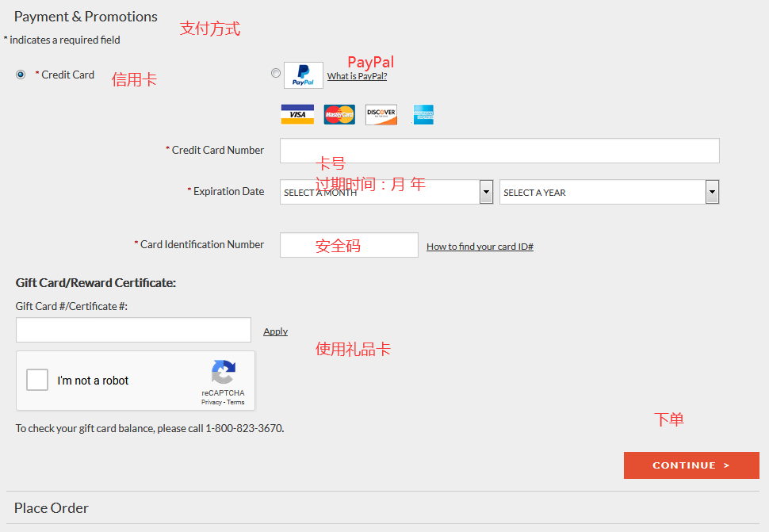Viewport: 769px width, 532px height.
Task: Focus the Credit Card Number field
Action: [x=499, y=151]
